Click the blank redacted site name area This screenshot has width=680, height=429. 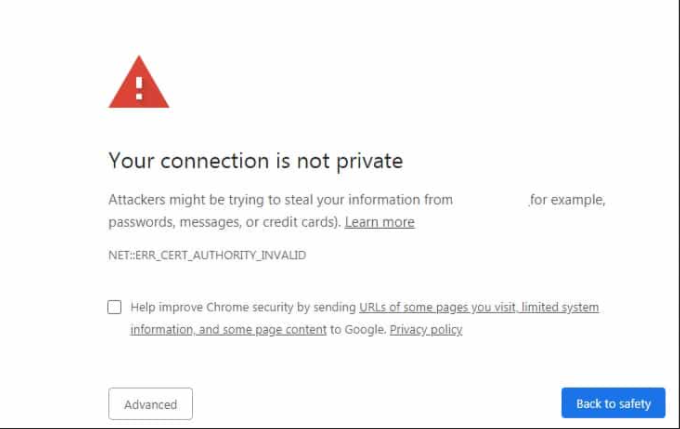(490, 200)
